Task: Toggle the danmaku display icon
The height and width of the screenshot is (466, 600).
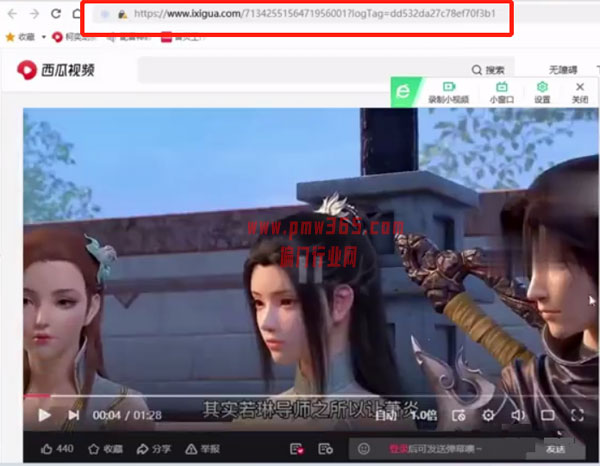Action: (x=297, y=449)
